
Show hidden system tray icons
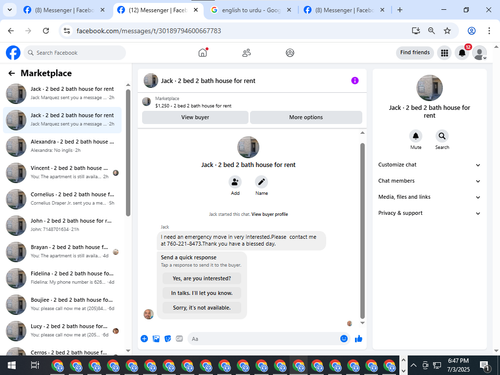click(413, 365)
